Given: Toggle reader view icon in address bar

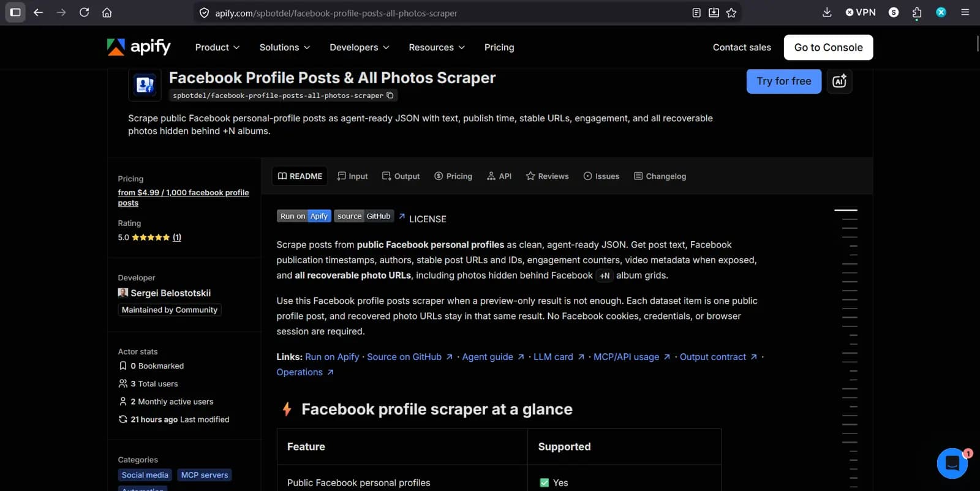Looking at the screenshot, I should (696, 12).
